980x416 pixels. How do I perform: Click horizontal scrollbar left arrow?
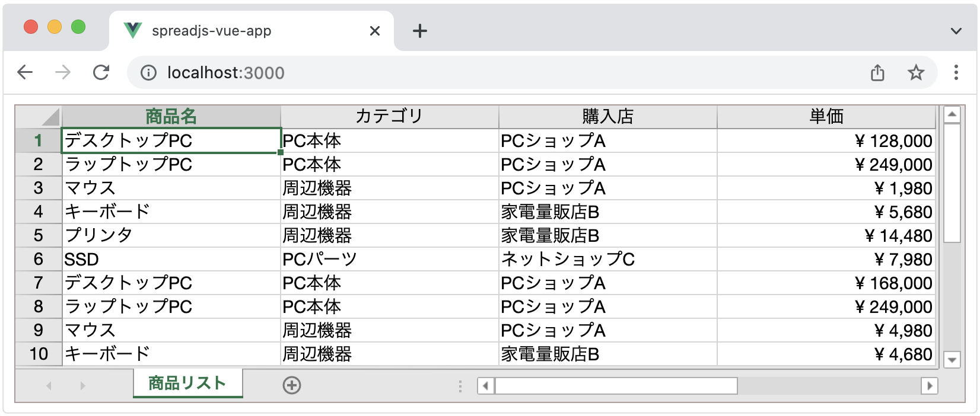486,386
